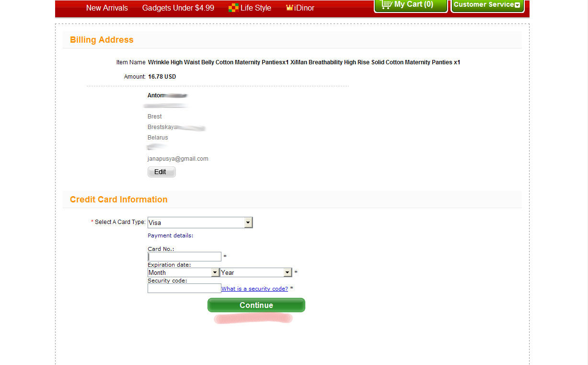Focus the Card No. input field
Screen dimensions: 588x365
[184, 257]
